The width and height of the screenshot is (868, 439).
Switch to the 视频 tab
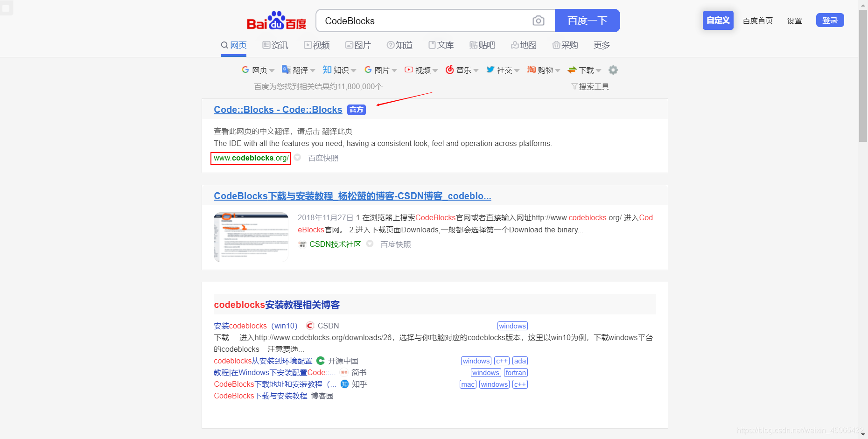[317, 45]
